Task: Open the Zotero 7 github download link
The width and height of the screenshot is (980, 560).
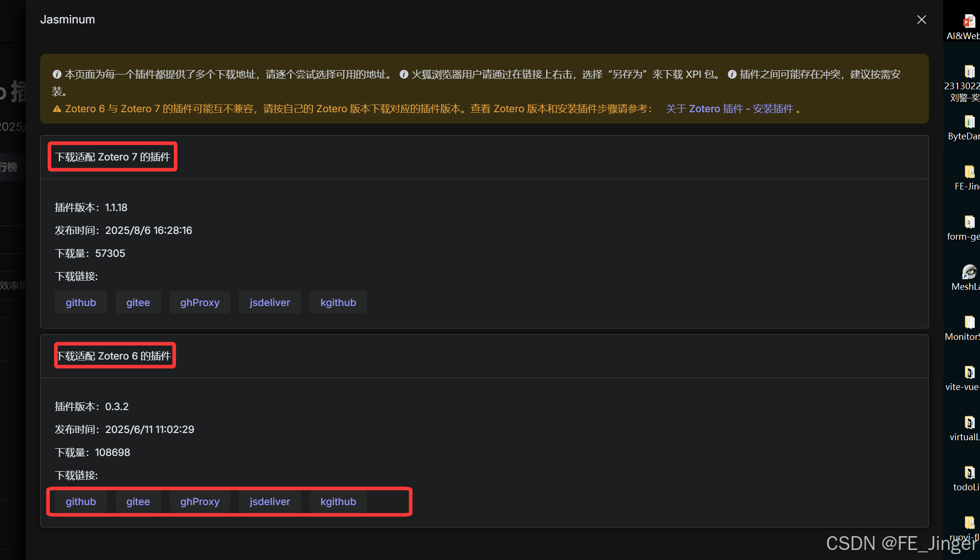Action: tap(81, 302)
